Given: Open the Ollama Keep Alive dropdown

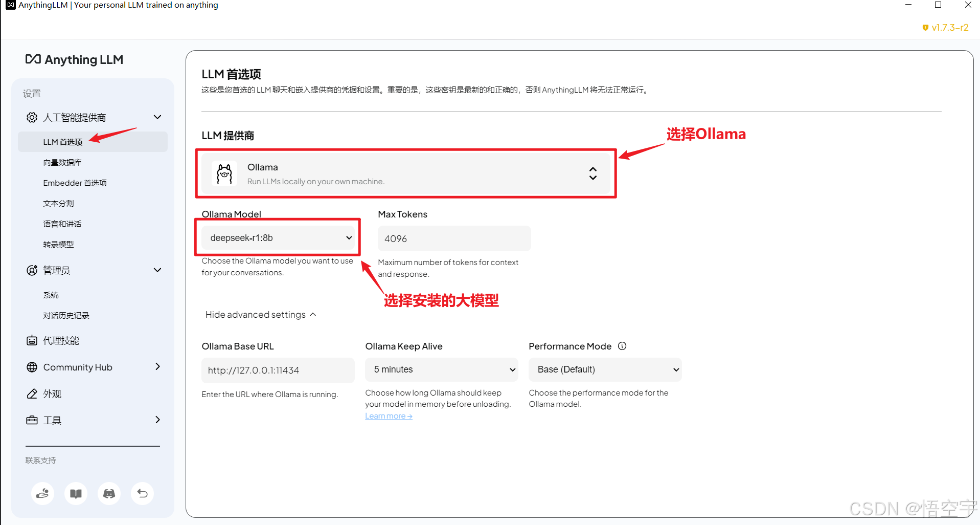Looking at the screenshot, I should click(x=441, y=369).
